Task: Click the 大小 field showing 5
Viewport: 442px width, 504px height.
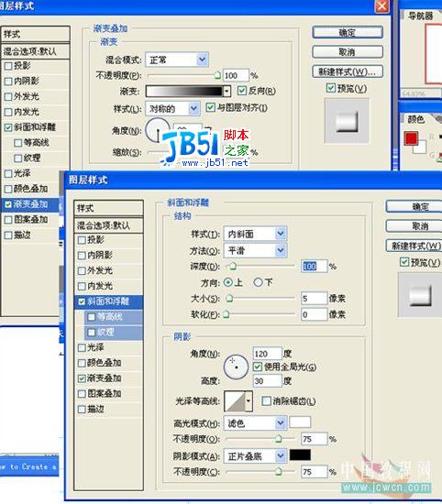Action: point(314,299)
